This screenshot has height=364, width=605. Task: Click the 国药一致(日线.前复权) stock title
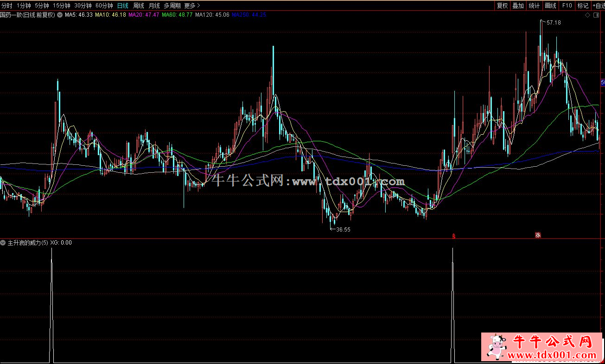[x=27, y=15]
